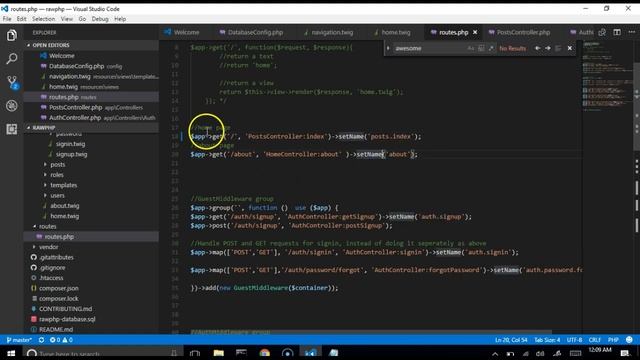640x360 pixels.
Task: Click the Windows Start button
Action: (11, 353)
